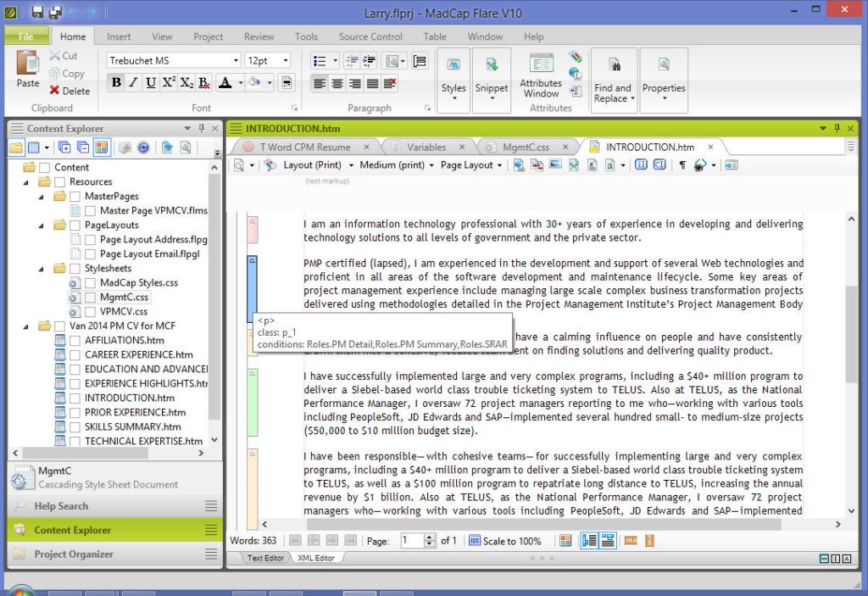The image size is (868, 596).
Task: Open the Project Organizer panel
Action: click(114, 554)
